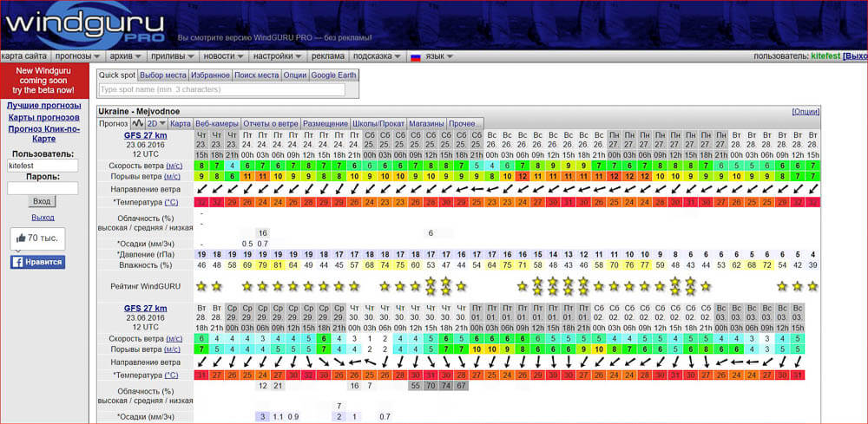Click the Facebook thumbs-up count 70 тыс.
Screen dimensions: 868x424
pos(37,238)
